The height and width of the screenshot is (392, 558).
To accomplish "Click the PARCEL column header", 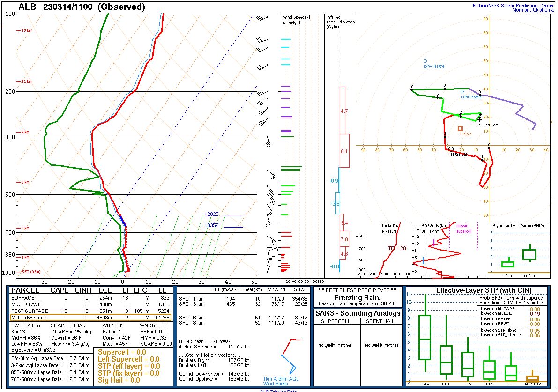I will click(x=25, y=290).
